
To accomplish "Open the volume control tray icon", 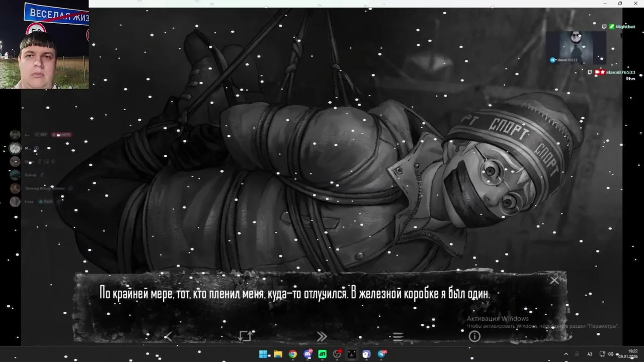I will pyautogui.click(x=610, y=354).
